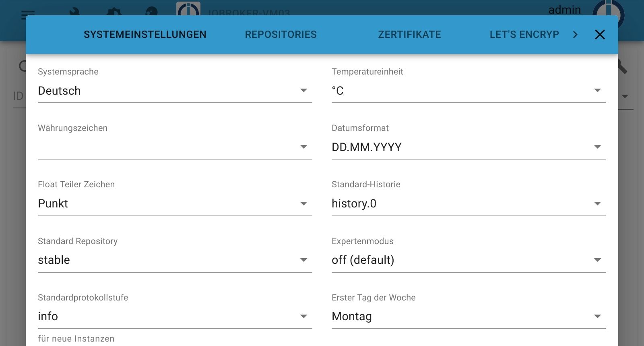
Task: Open the Systemsprache dropdown
Action: pos(175,91)
